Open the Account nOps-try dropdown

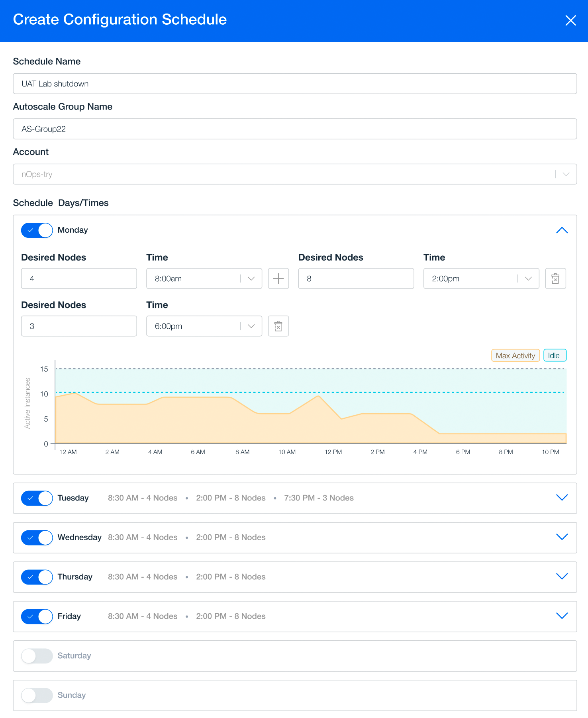(295, 174)
